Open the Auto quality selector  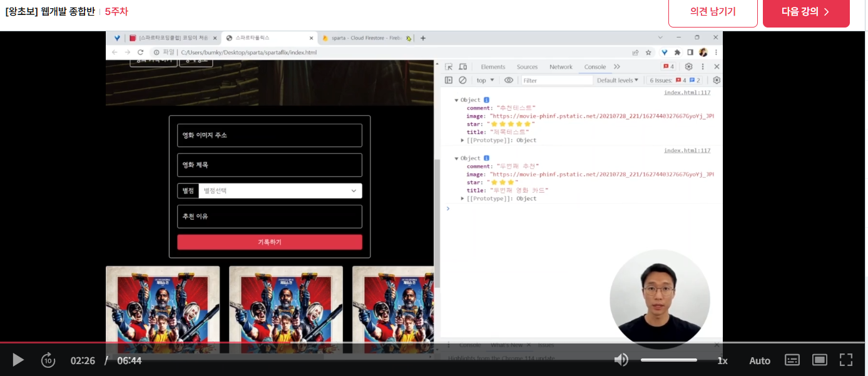760,360
